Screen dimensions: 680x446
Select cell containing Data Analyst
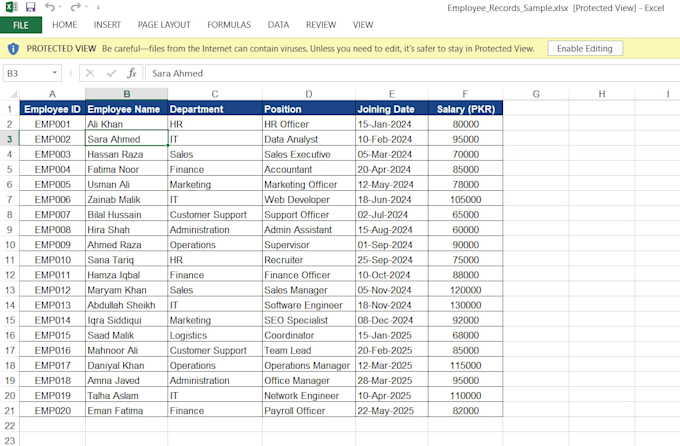click(x=309, y=139)
